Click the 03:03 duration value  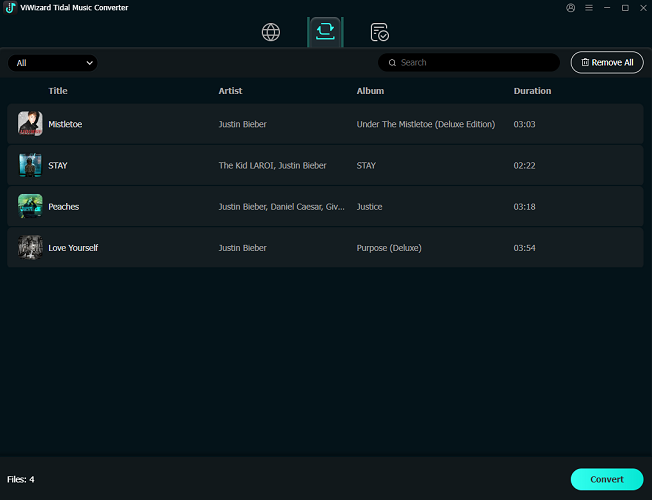[524, 124]
